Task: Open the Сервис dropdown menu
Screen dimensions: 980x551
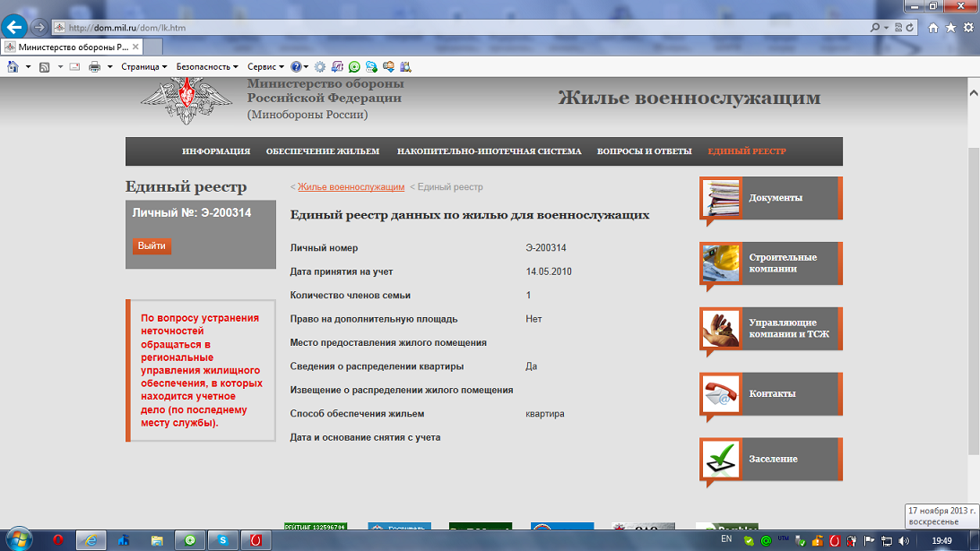Action: point(265,66)
